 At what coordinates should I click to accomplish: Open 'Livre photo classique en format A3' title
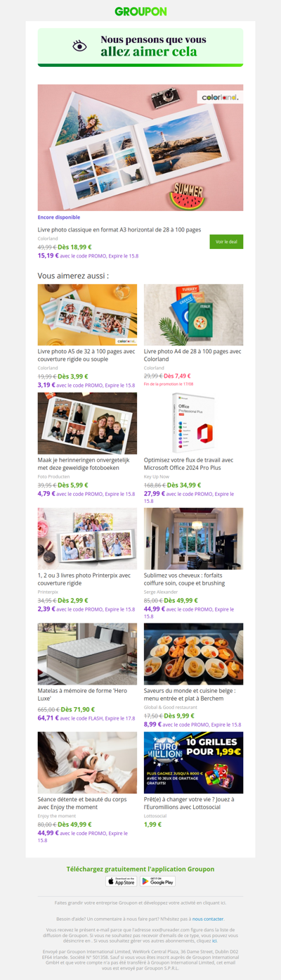119,229
